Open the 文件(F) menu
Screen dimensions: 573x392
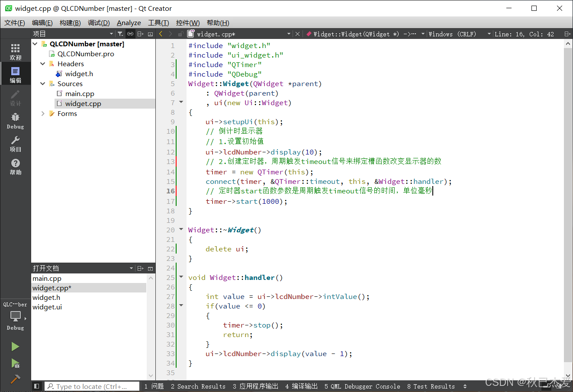[15, 22]
